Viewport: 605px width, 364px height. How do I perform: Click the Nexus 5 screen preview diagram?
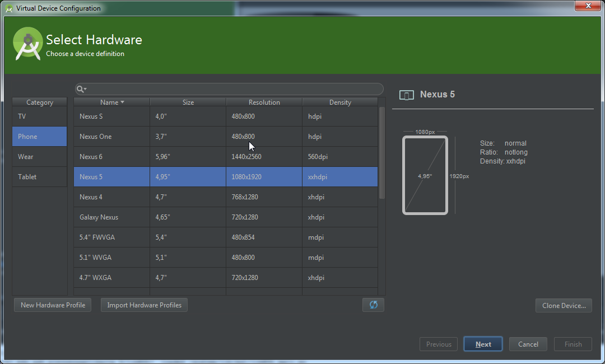(x=425, y=175)
